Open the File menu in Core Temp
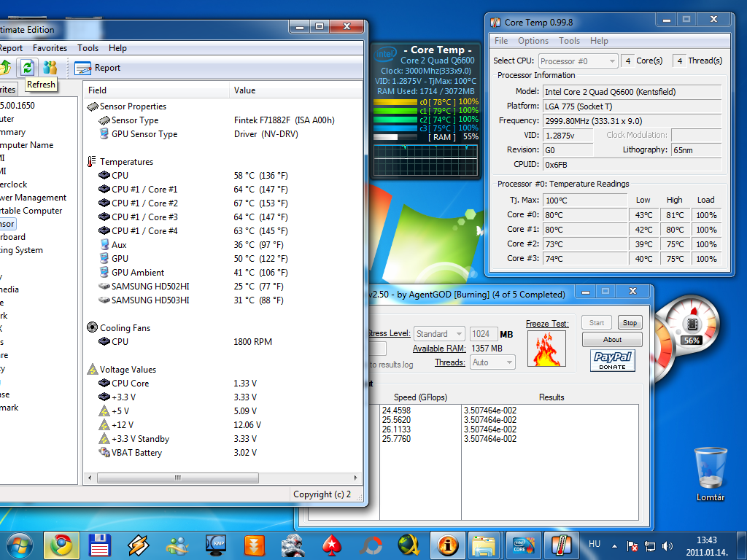Viewport: 747px width, 560px height. pyautogui.click(x=501, y=41)
